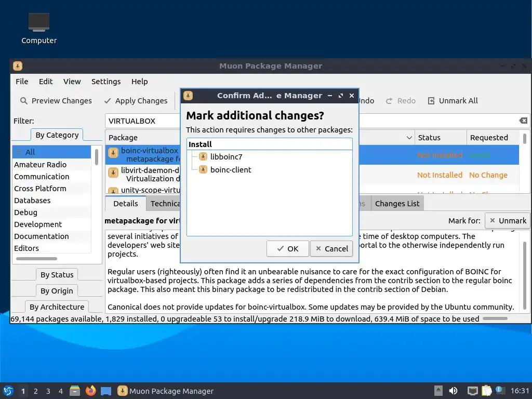
Task: Open the Technical Details tab
Action: point(164,203)
